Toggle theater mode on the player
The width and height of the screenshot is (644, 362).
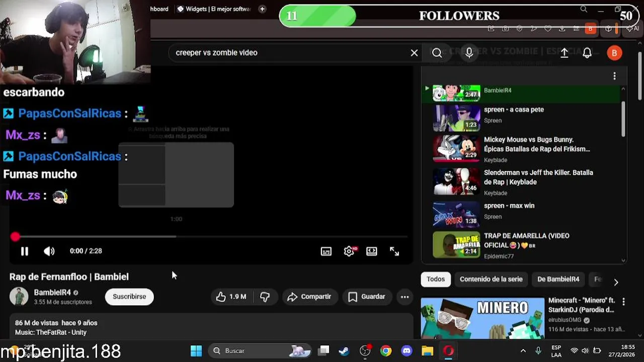(x=372, y=251)
